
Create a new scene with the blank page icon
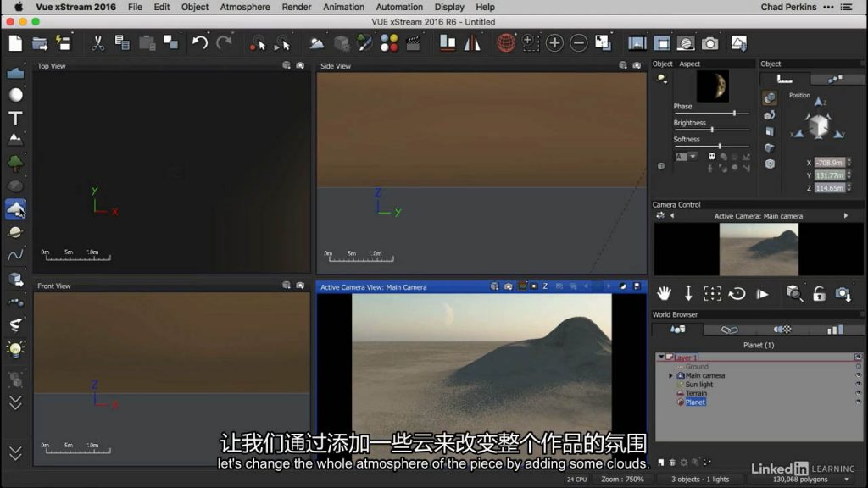15,43
